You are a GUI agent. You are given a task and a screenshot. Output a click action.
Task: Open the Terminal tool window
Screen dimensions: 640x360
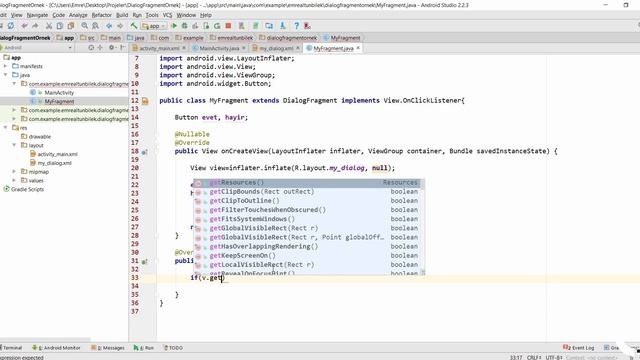click(11, 348)
